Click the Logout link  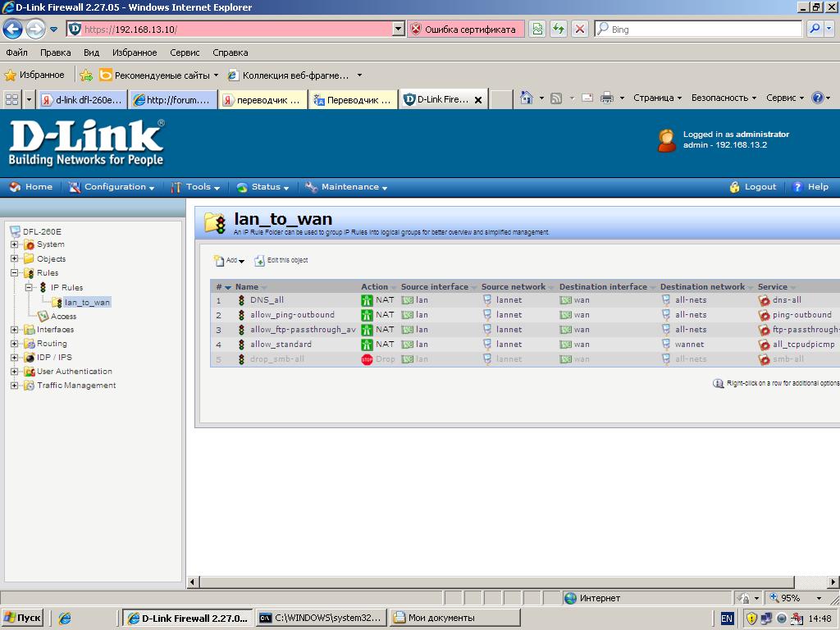[753, 187]
